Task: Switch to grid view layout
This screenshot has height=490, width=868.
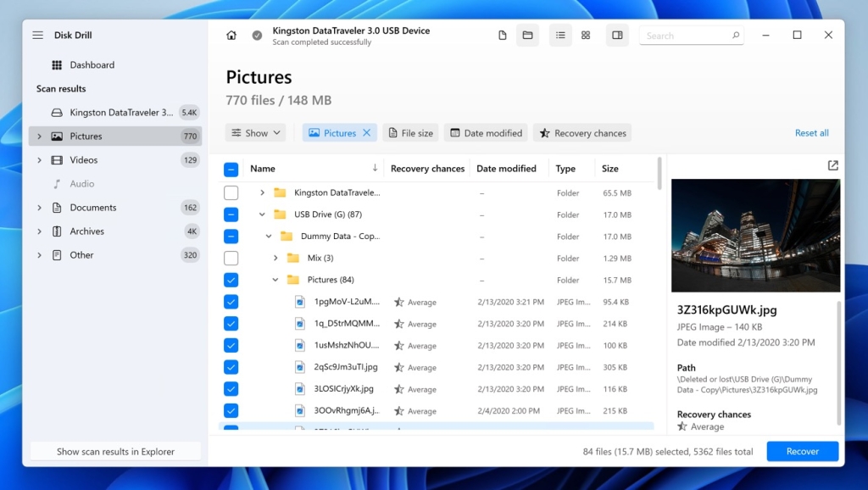Action: coord(586,35)
